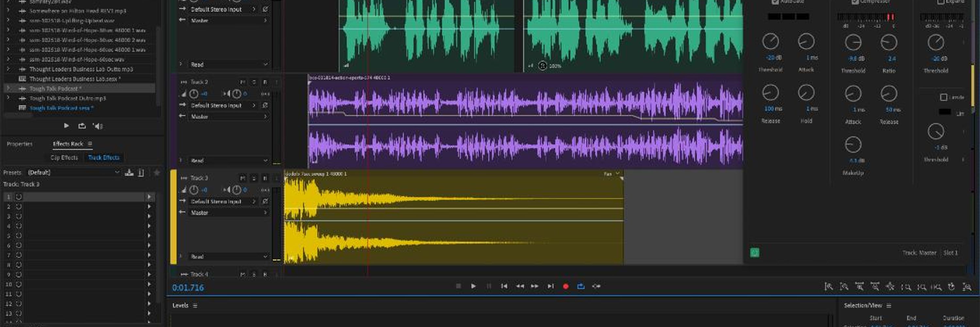Switch to Track Effects
Viewport: 980px width, 327px height.
[104, 157]
